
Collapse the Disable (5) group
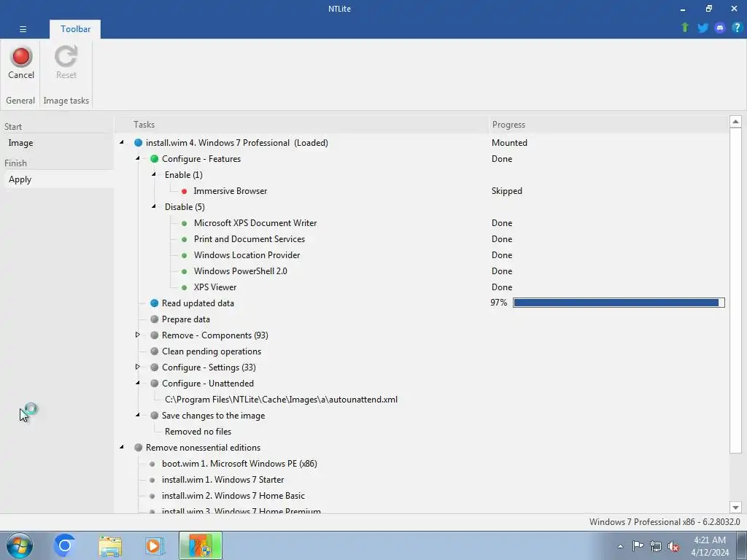pyautogui.click(x=154, y=206)
